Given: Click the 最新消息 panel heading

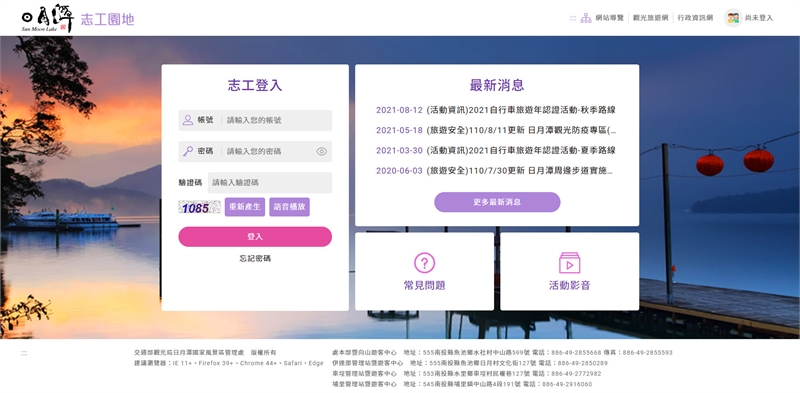Looking at the screenshot, I should (497, 85).
